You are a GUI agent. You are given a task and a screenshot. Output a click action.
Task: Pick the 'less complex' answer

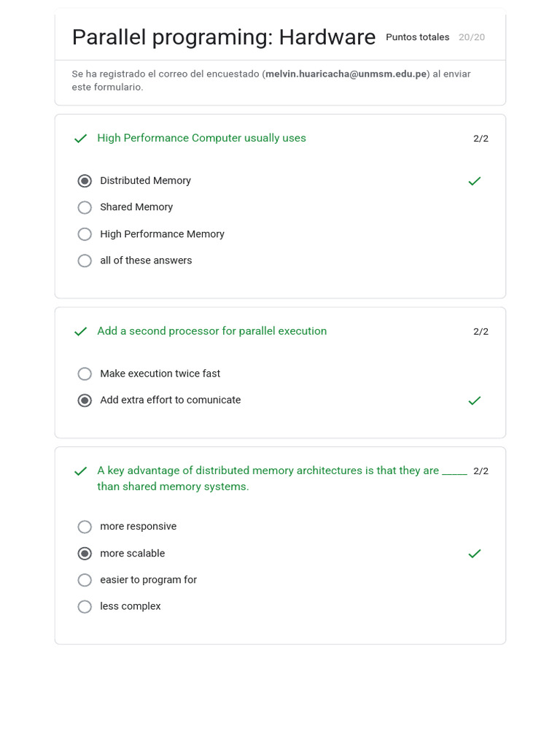coord(85,606)
